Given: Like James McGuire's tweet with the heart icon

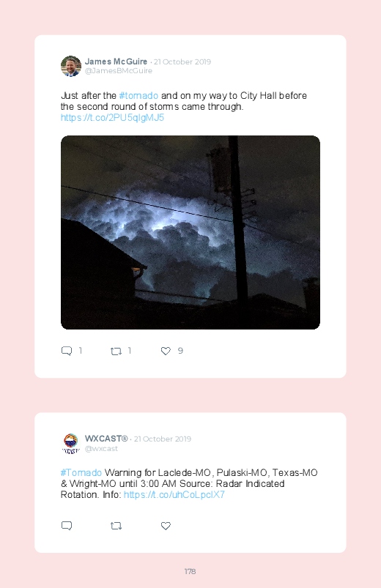Looking at the screenshot, I should click(x=166, y=351).
